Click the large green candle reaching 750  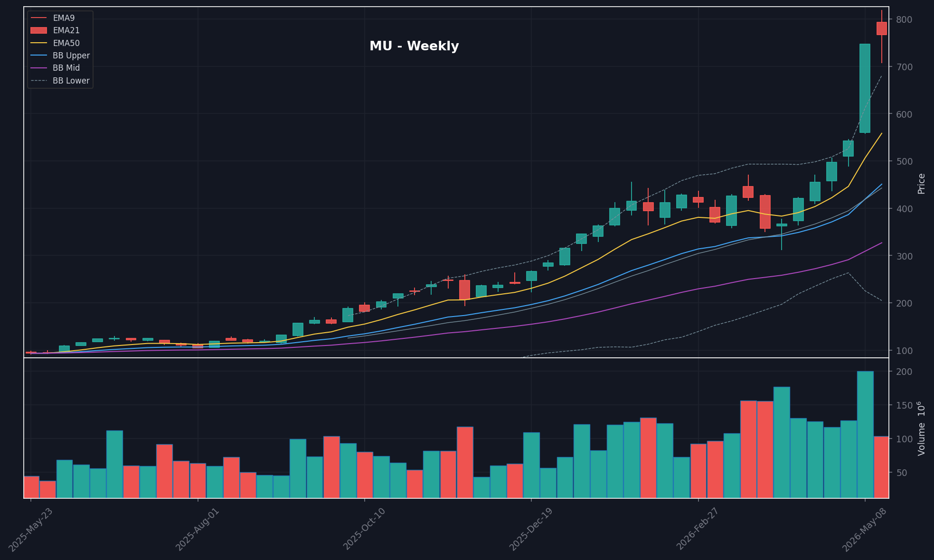point(865,88)
